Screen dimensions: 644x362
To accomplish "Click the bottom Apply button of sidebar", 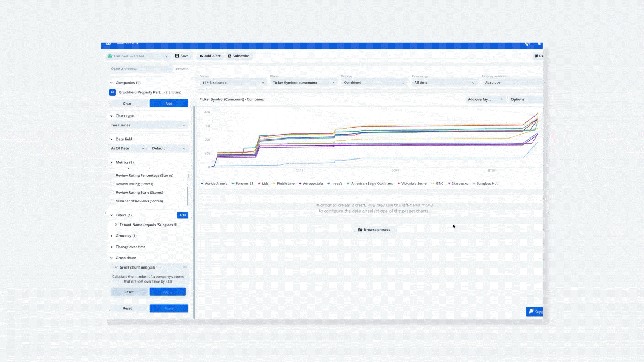I will tap(169, 308).
